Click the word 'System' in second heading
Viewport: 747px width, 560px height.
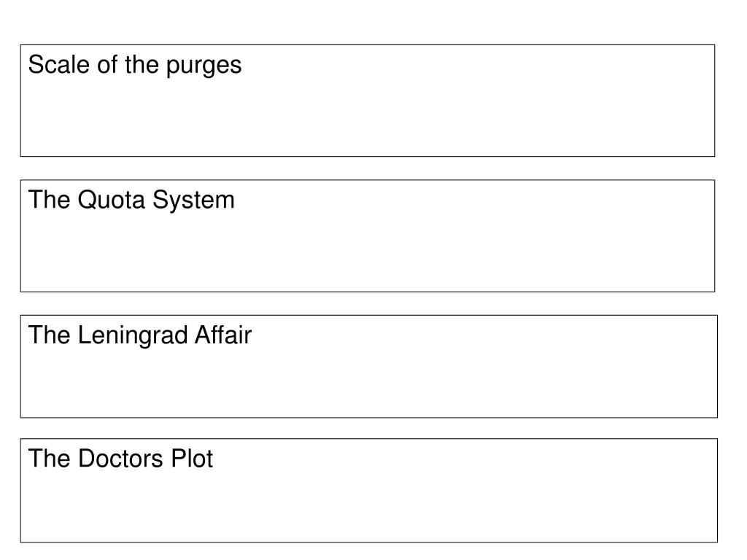tap(193, 201)
